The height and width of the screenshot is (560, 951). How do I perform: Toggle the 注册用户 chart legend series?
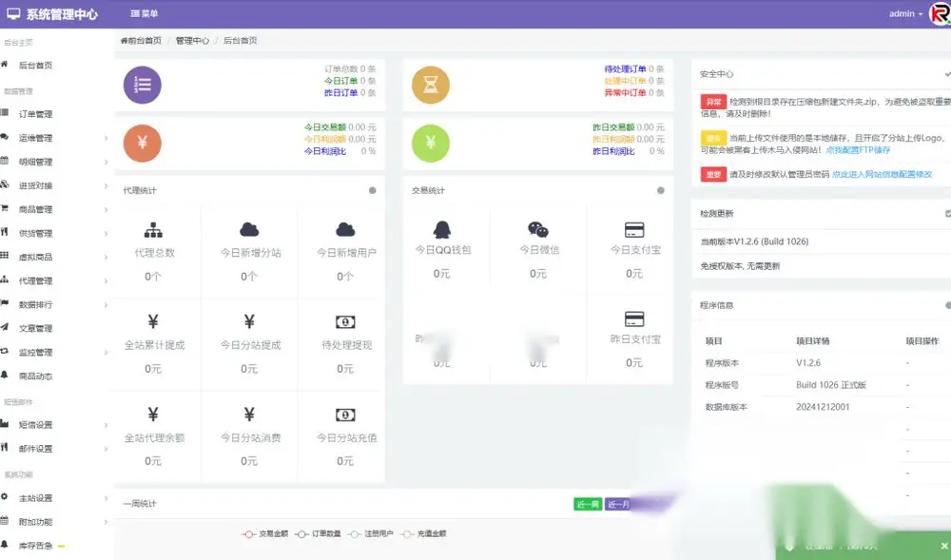[x=371, y=534]
